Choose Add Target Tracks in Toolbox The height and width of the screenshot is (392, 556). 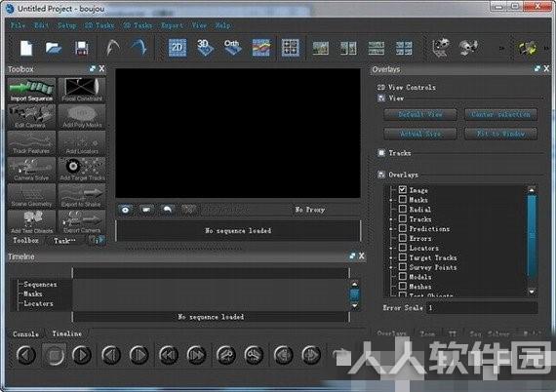point(82,170)
